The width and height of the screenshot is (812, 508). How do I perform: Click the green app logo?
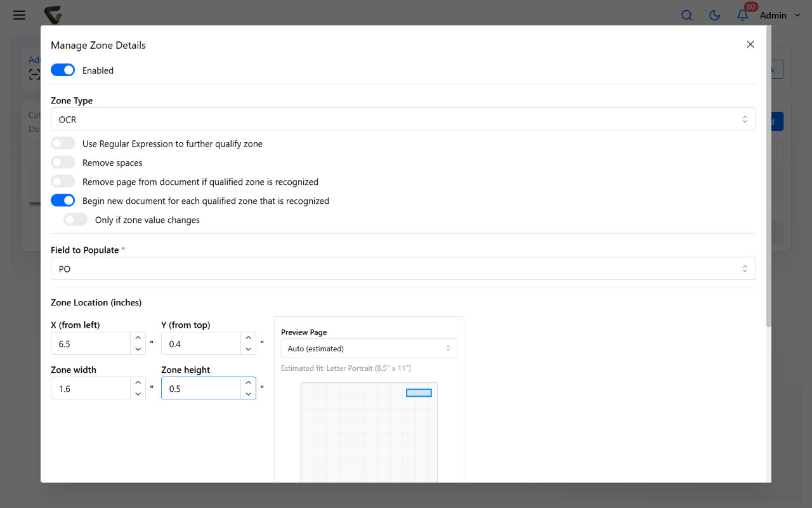[x=53, y=15]
